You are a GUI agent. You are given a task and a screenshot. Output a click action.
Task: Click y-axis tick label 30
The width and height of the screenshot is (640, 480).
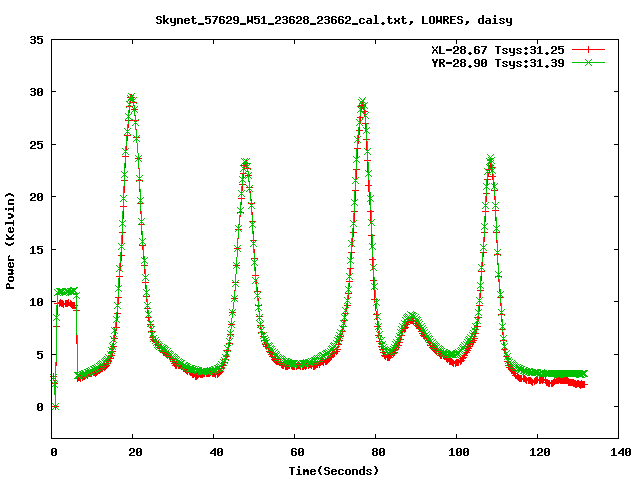point(36,92)
